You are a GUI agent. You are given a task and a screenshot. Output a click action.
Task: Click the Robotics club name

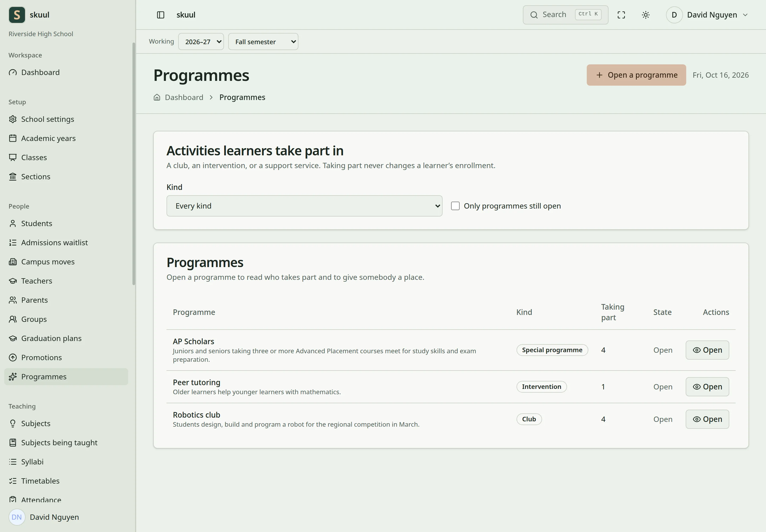pos(196,415)
